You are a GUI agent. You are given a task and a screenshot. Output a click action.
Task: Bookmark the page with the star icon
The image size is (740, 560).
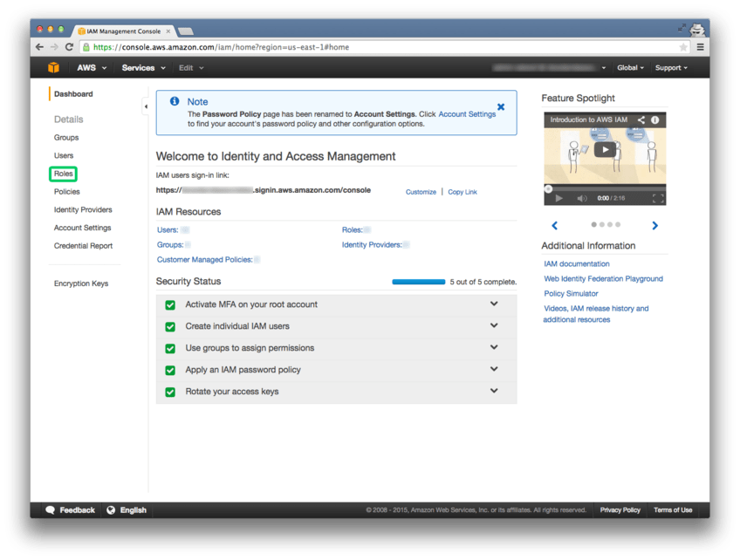click(x=683, y=47)
